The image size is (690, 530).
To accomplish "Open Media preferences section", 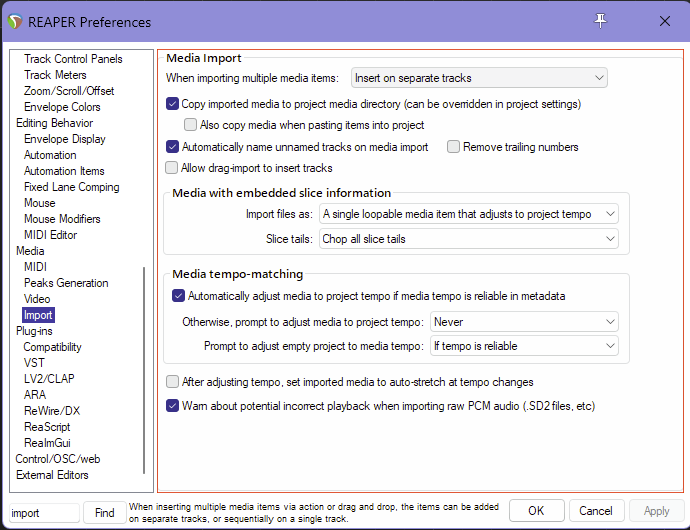I will click(30, 251).
